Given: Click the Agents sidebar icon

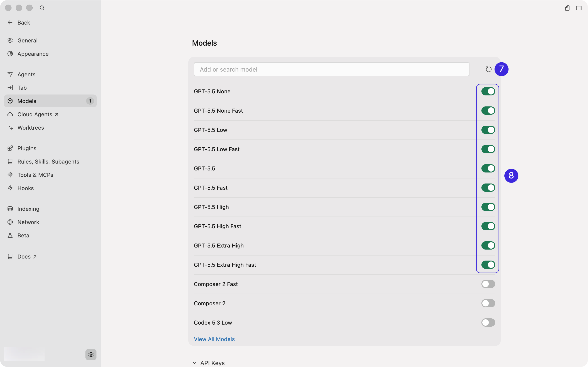Looking at the screenshot, I should [10, 75].
